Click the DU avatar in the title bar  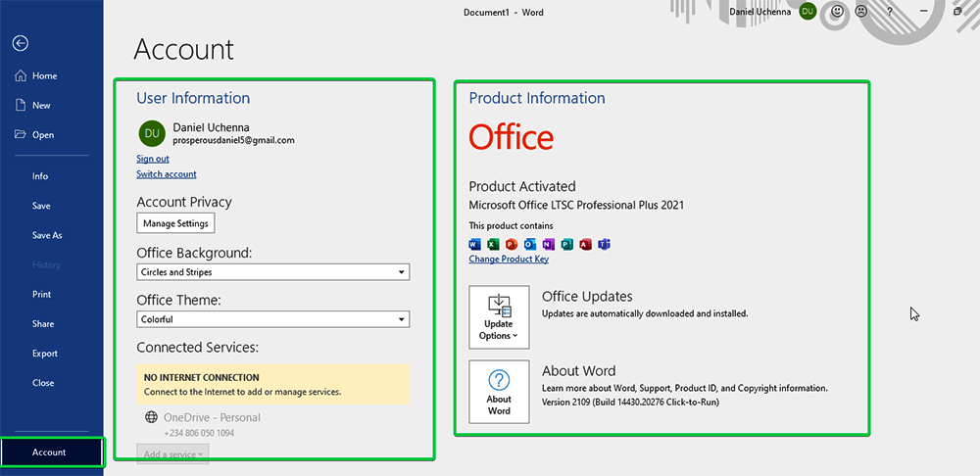tap(807, 12)
